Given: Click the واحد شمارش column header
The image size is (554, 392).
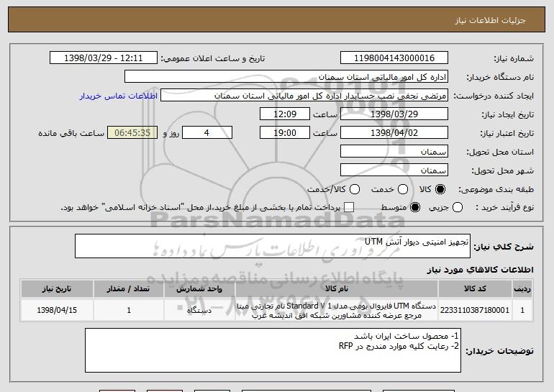Looking at the screenshot, I should click(199, 289).
